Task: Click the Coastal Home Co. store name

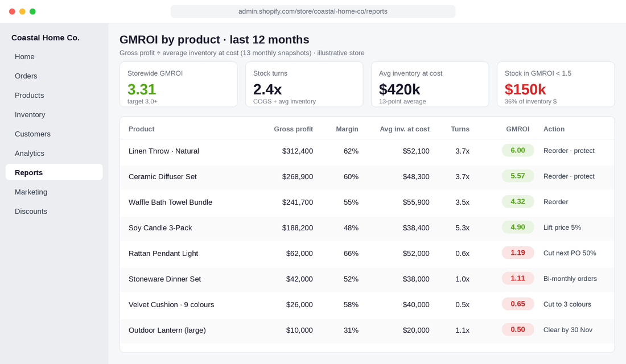Action: [46, 38]
